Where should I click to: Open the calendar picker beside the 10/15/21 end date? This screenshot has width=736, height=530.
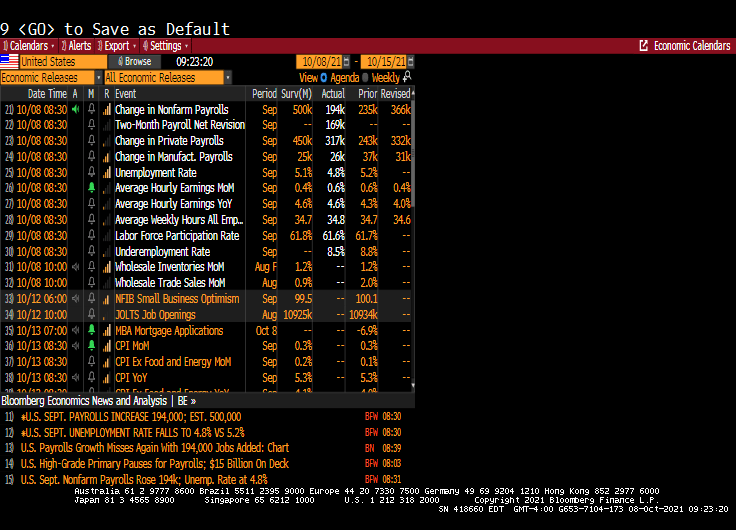(x=412, y=62)
